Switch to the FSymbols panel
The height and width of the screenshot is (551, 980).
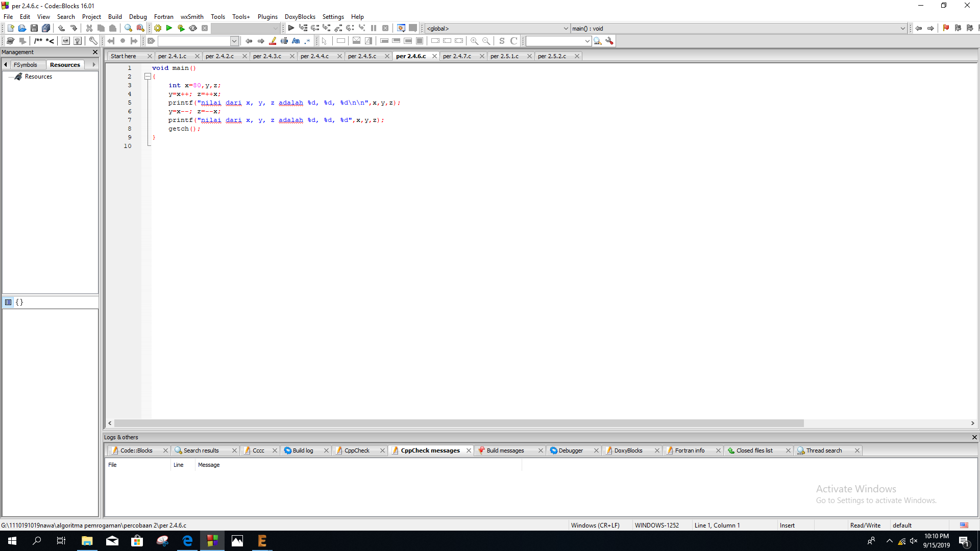tap(26, 64)
